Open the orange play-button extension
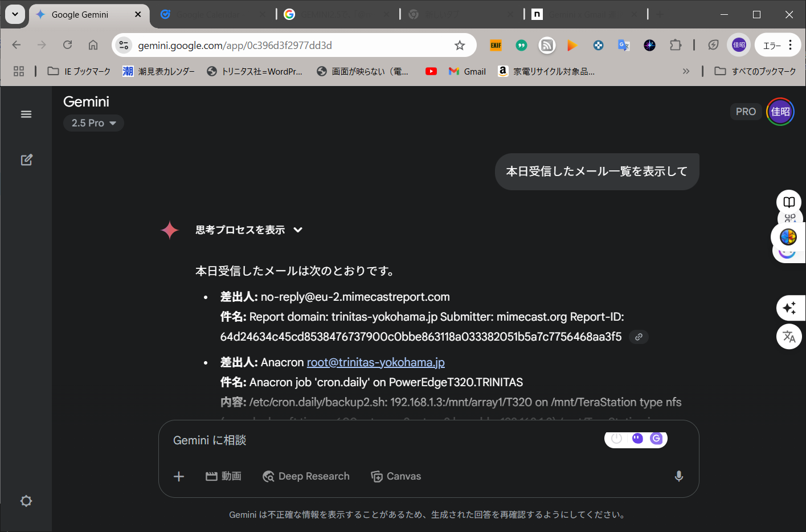This screenshot has width=806, height=532. pos(572,45)
